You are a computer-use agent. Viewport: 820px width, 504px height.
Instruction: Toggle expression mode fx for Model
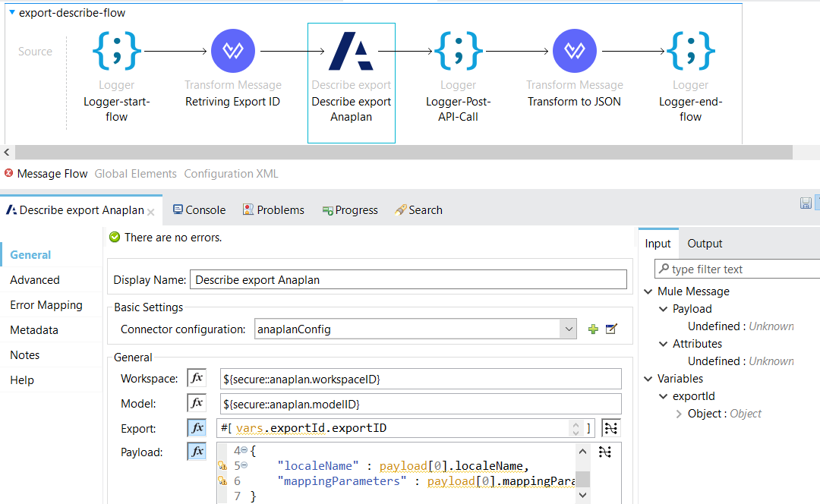197,403
